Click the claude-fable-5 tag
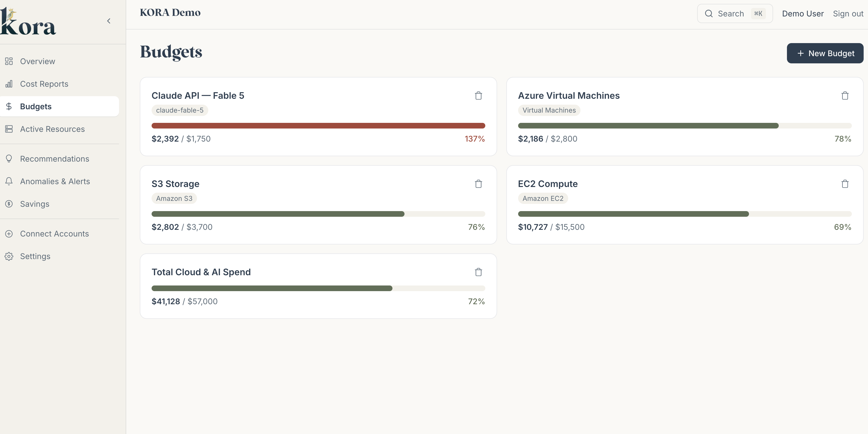The image size is (868, 434). (180, 110)
